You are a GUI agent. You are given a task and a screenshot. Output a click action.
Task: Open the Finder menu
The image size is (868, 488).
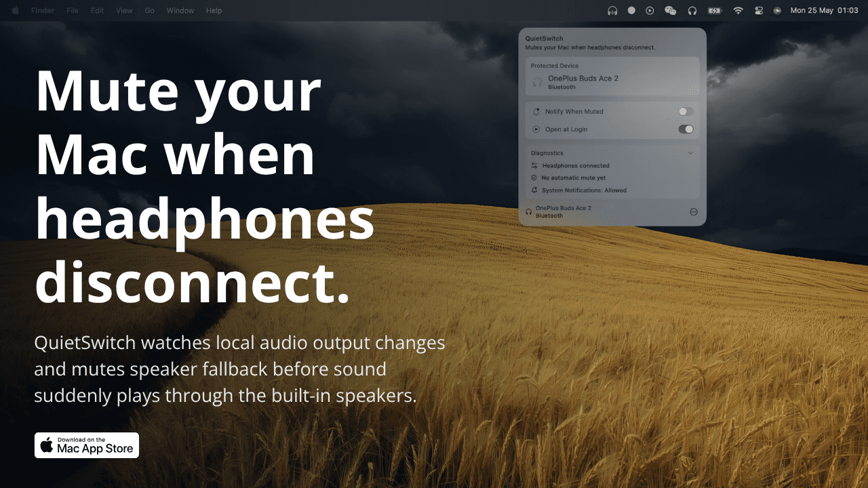coord(43,11)
